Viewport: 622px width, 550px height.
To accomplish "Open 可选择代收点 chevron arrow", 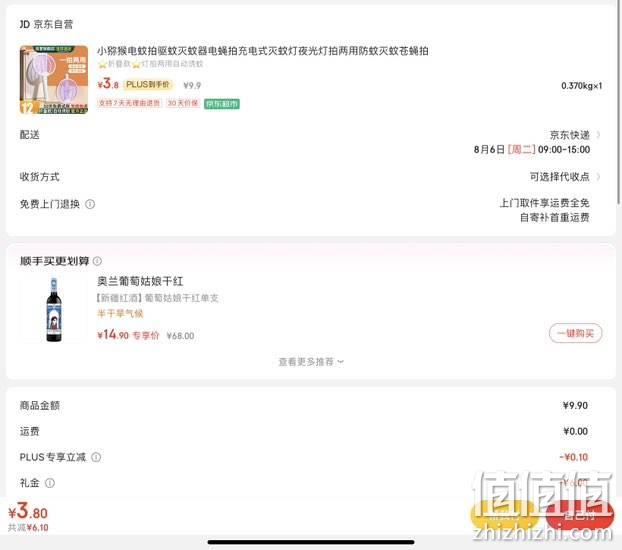I will point(598,177).
